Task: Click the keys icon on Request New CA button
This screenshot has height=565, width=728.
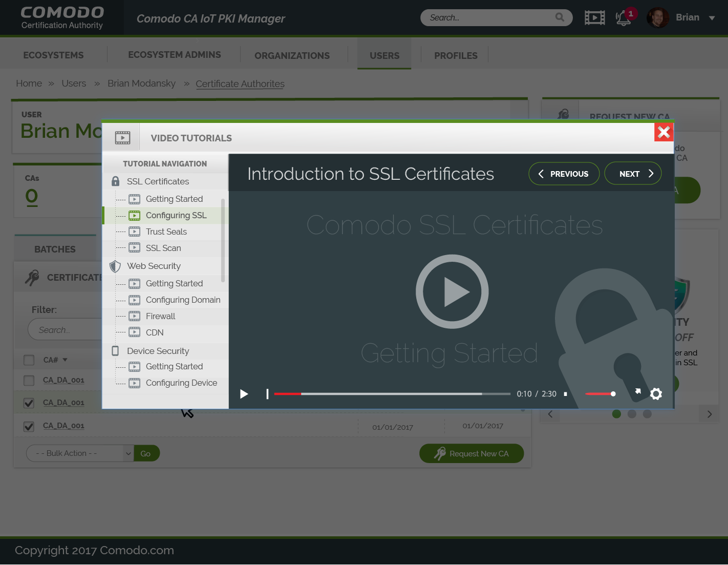Action: pos(440,453)
